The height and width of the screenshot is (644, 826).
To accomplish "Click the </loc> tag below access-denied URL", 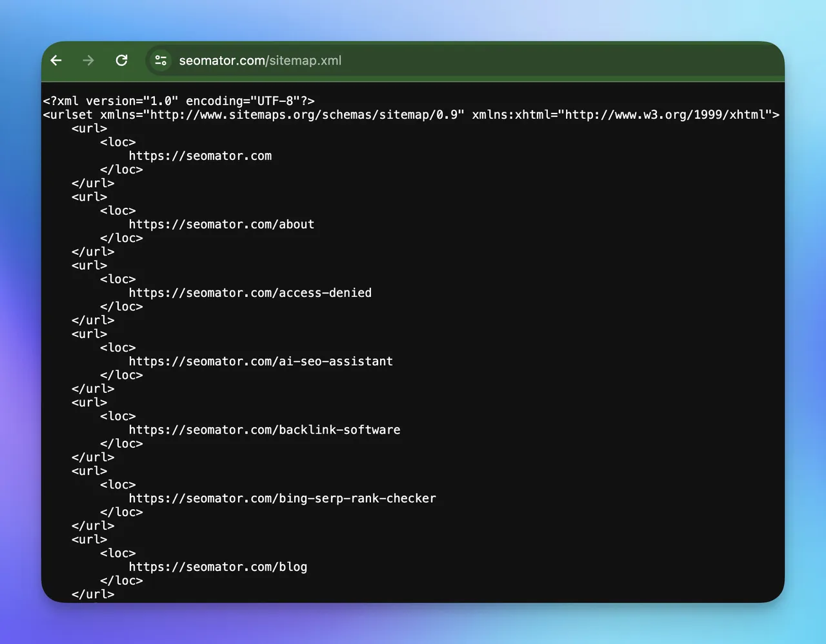I will pyautogui.click(x=121, y=306).
